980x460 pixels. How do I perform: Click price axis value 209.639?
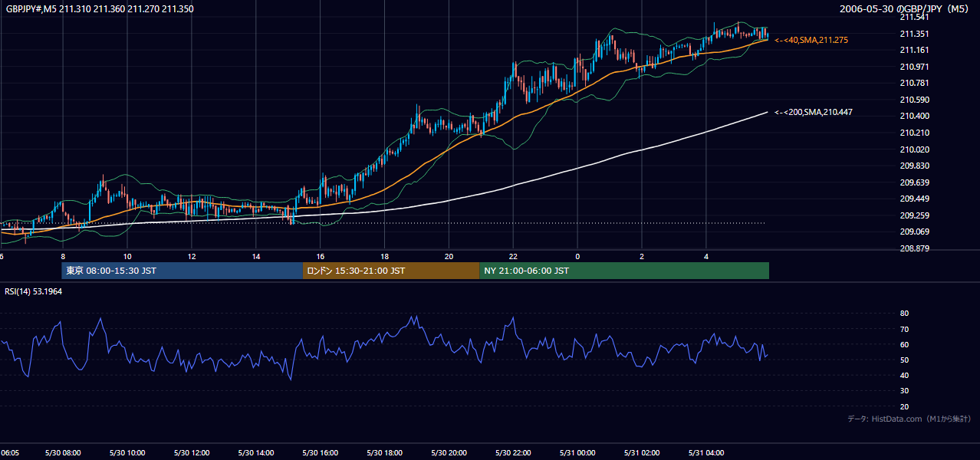(x=913, y=182)
